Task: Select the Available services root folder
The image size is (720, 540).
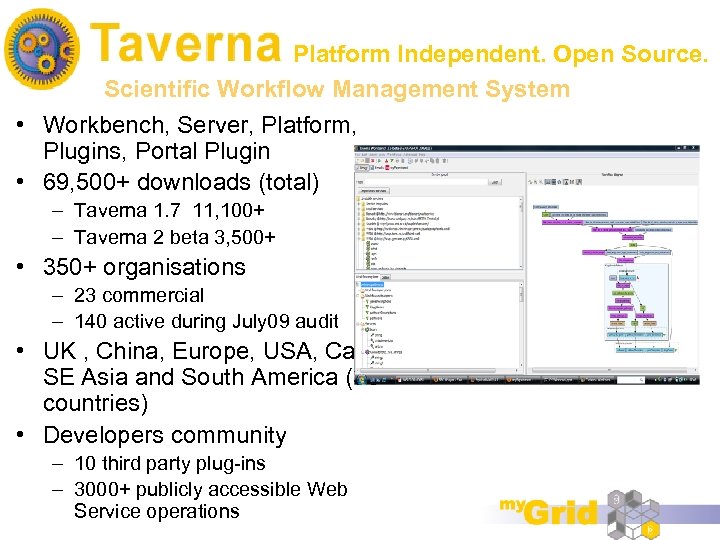Action: (x=369, y=199)
